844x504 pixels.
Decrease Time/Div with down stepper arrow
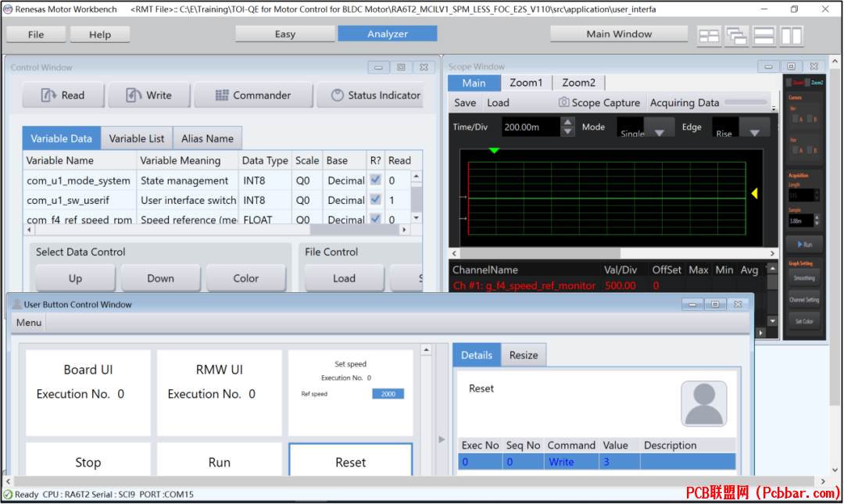click(567, 131)
